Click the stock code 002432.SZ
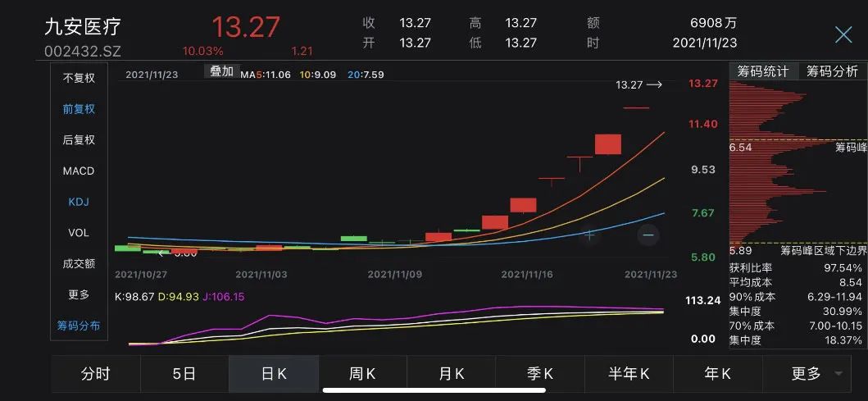The width and height of the screenshot is (868, 401). 82,52
